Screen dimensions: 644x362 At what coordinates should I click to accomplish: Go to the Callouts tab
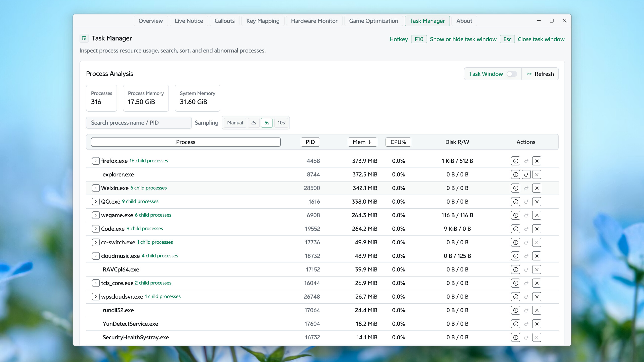[224, 21]
